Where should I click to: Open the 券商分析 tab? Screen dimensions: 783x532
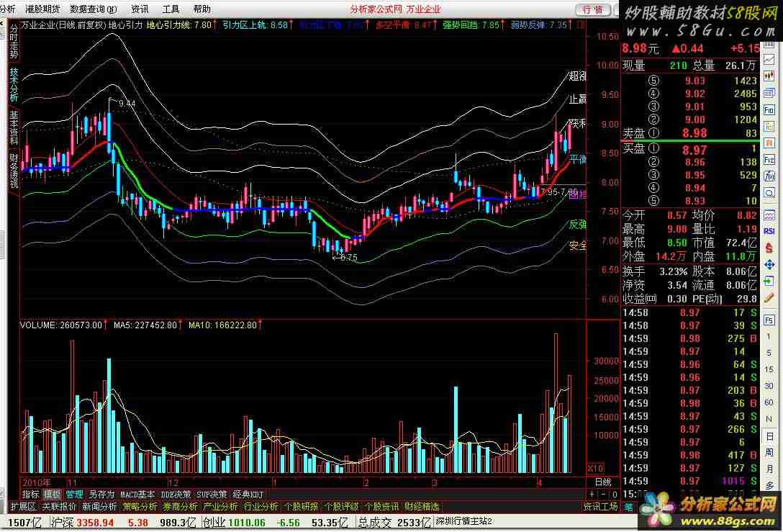coord(180,507)
